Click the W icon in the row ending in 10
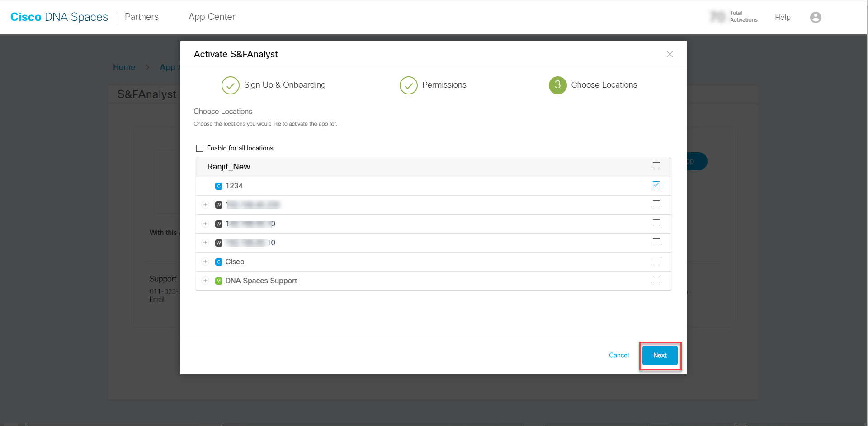Screen dimensions: 868x426 [x=219, y=243]
